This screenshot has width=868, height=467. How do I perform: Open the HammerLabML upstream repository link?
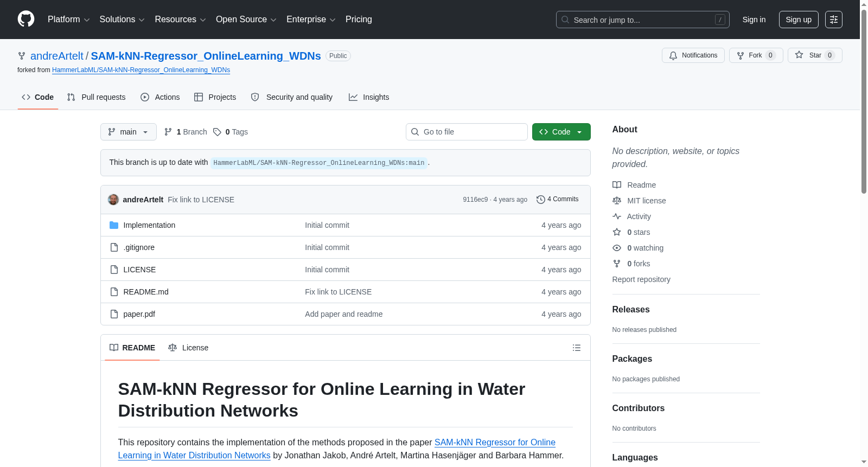coord(141,70)
